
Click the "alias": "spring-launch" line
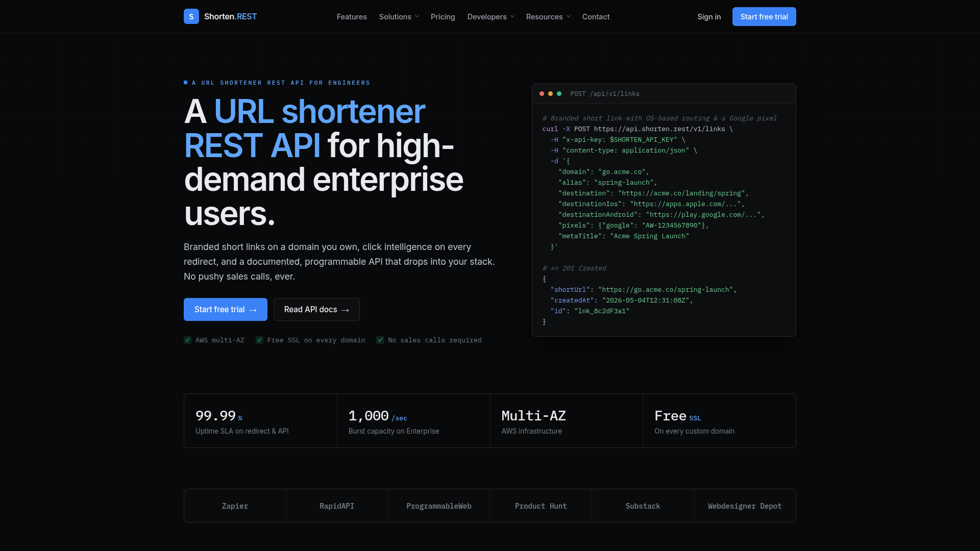coord(608,183)
